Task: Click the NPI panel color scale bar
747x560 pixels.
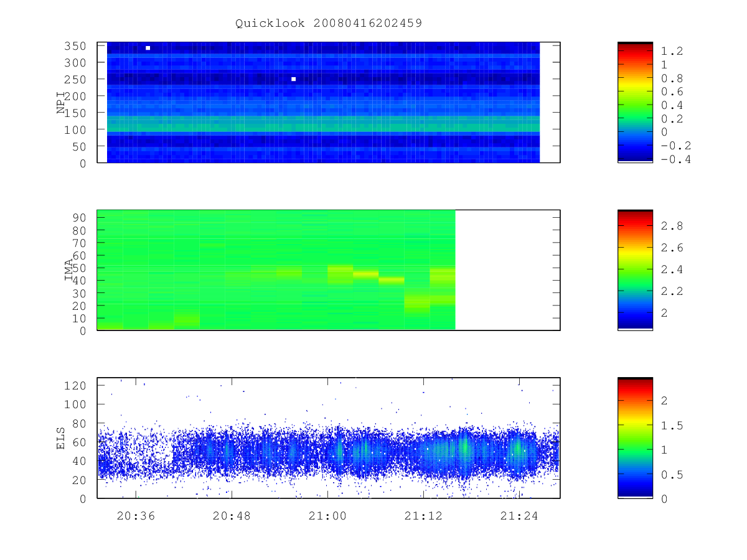Action: [x=635, y=102]
